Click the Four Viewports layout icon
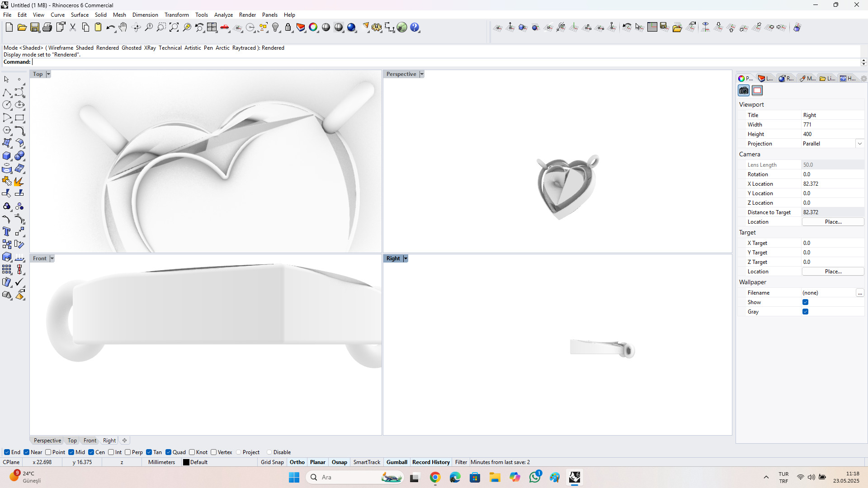This screenshot has height=488, width=868. coord(212,28)
